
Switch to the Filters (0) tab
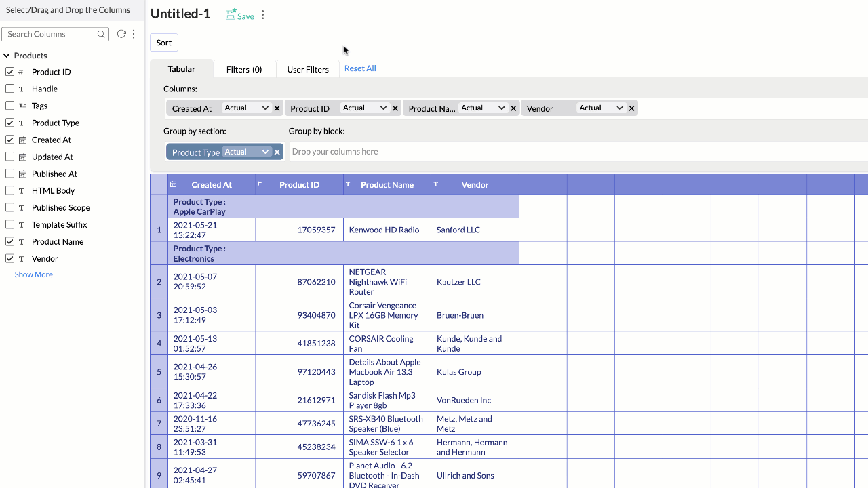point(244,68)
